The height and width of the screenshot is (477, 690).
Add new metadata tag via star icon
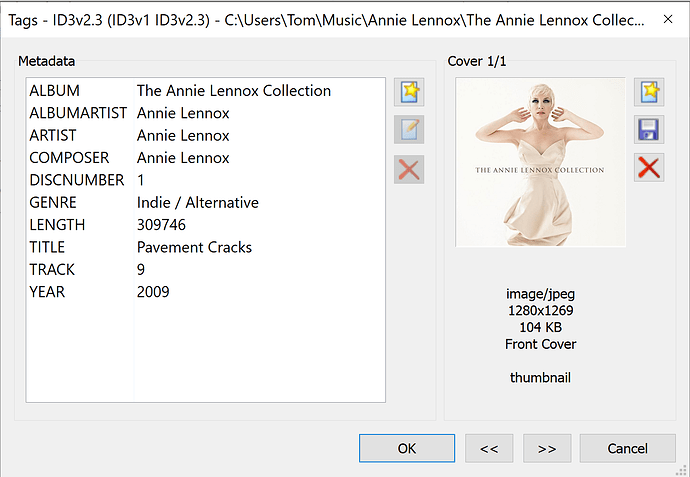tap(409, 92)
